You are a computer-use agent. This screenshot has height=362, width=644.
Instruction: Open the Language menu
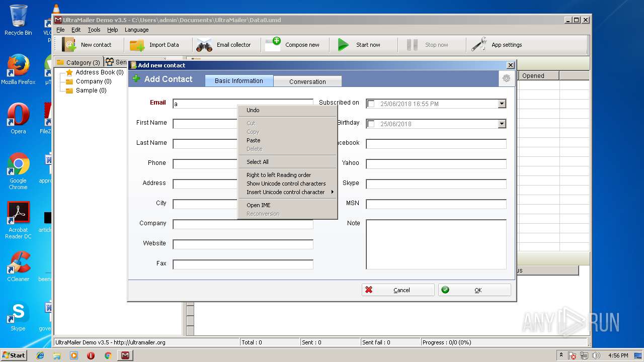coord(137,30)
